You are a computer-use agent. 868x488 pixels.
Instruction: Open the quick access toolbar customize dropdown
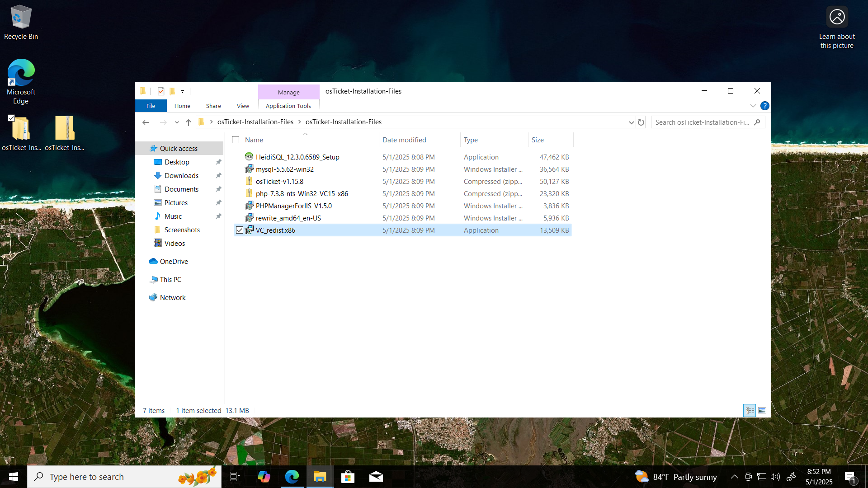pos(183,92)
